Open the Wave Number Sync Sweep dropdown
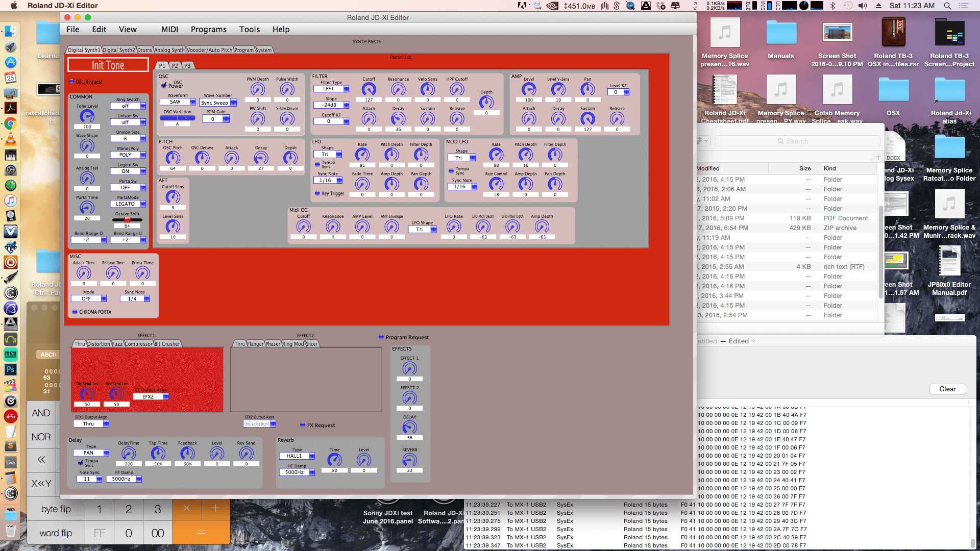The image size is (980, 551). coord(218,103)
